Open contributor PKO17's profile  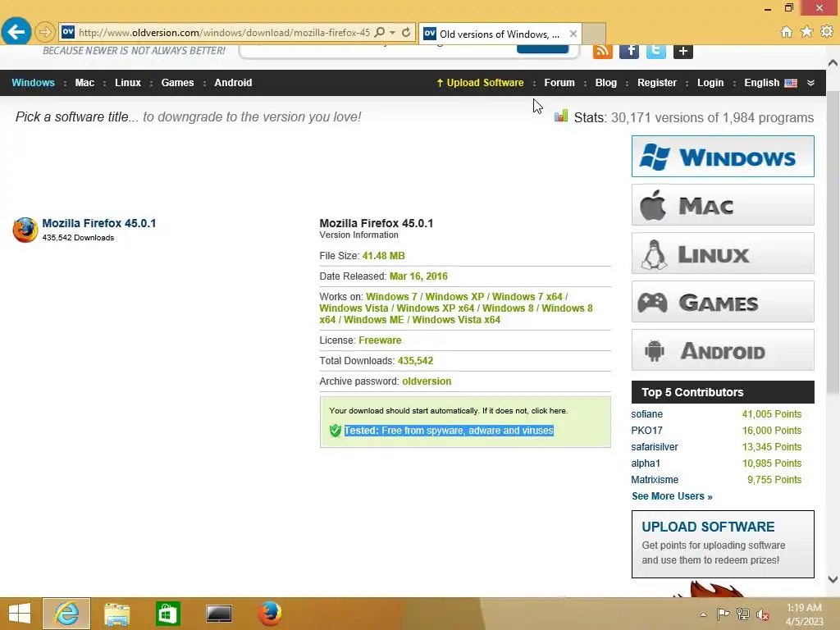coord(646,431)
